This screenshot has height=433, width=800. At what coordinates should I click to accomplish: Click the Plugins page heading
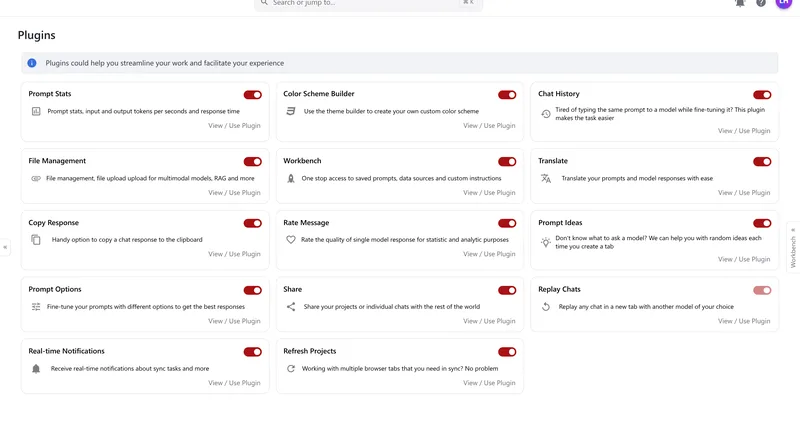click(37, 35)
